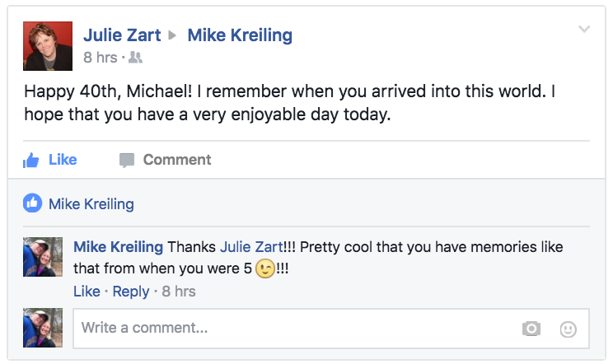Screen dimensions: 613x364
Task: Click the blue like reaction circle icon
Action: point(33,203)
